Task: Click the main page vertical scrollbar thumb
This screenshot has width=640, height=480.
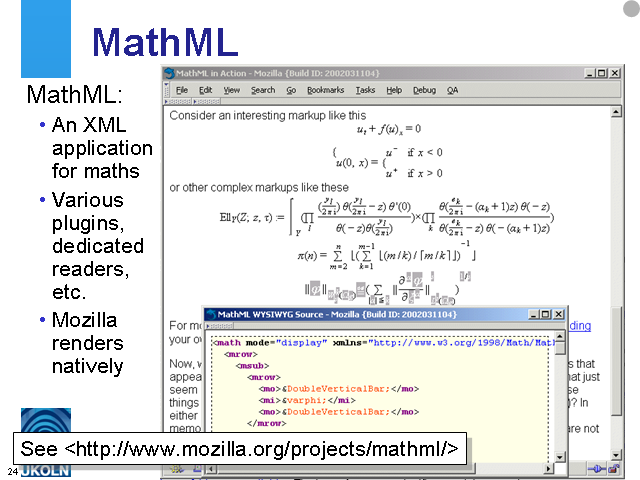Action: pos(616,361)
